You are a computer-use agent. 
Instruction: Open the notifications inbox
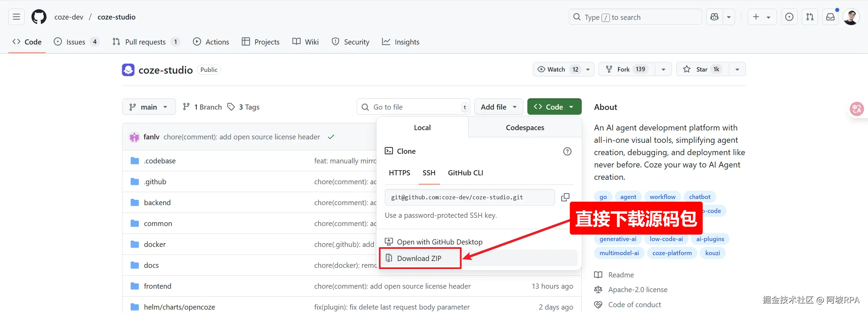830,17
